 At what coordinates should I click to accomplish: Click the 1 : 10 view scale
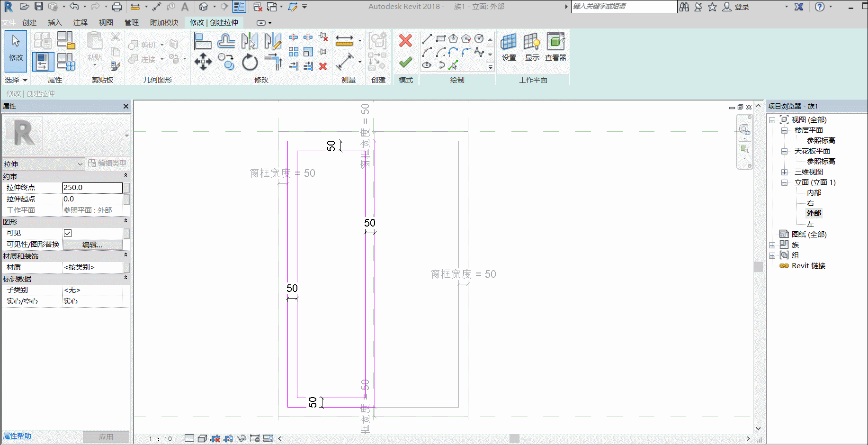[x=161, y=439]
